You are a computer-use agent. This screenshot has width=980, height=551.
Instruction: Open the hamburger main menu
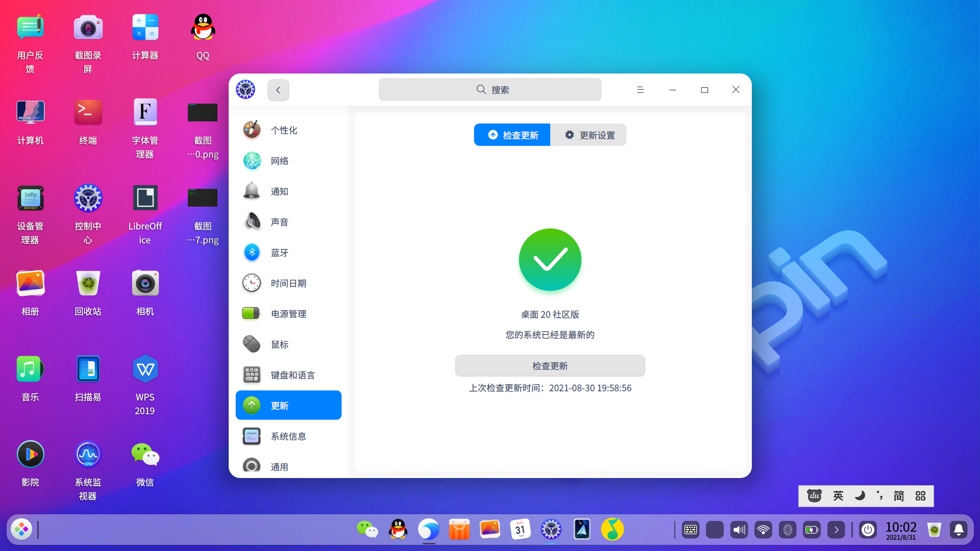(x=640, y=90)
